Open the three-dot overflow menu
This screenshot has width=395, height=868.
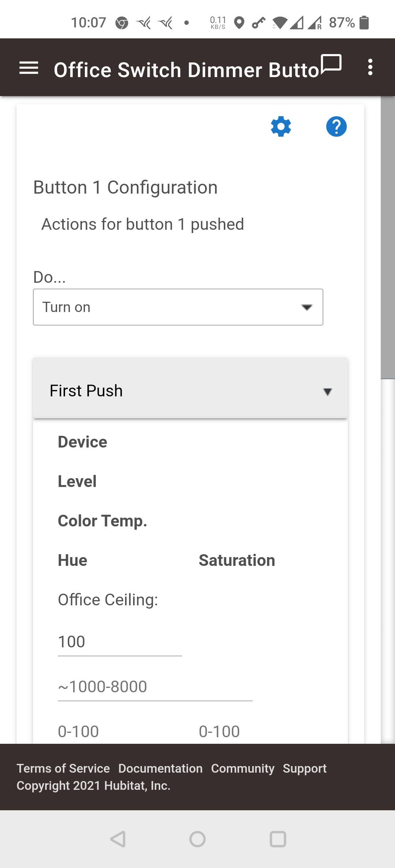pyautogui.click(x=370, y=67)
